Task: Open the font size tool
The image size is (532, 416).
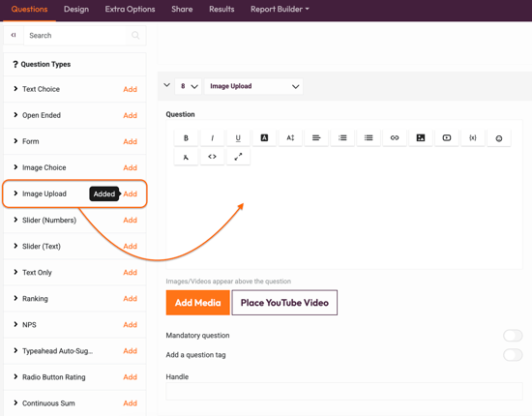Action: click(x=290, y=137)
